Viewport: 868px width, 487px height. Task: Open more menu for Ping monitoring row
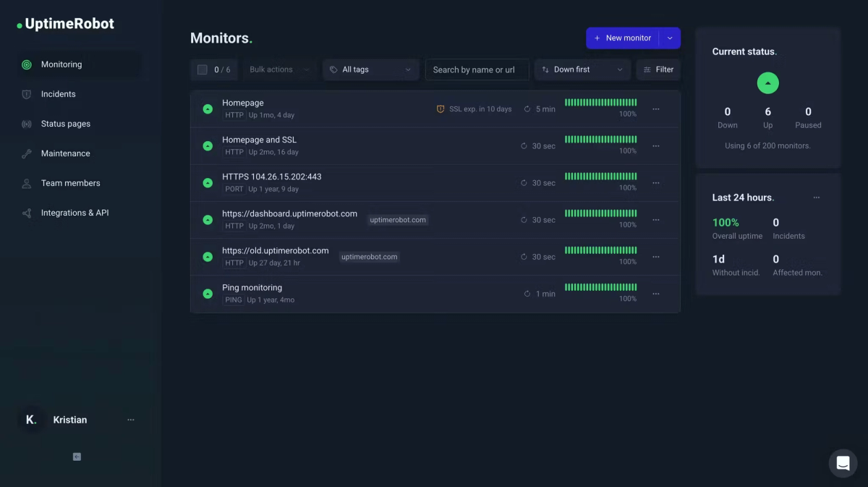[656, 294]
